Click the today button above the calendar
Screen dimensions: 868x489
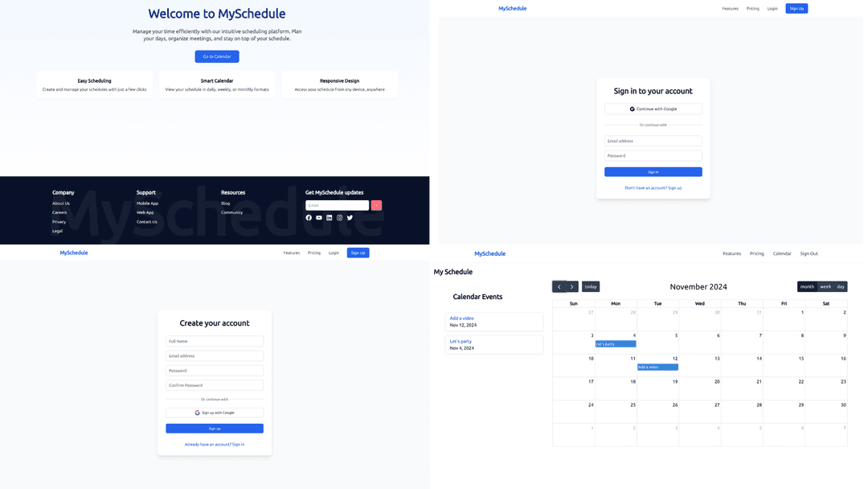pyautogui.click(x=591, y=286)
